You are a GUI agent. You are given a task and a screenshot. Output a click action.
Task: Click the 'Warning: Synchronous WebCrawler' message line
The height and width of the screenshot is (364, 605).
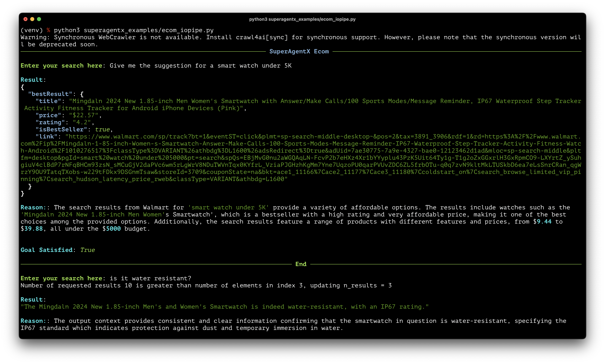coord(301,41)
